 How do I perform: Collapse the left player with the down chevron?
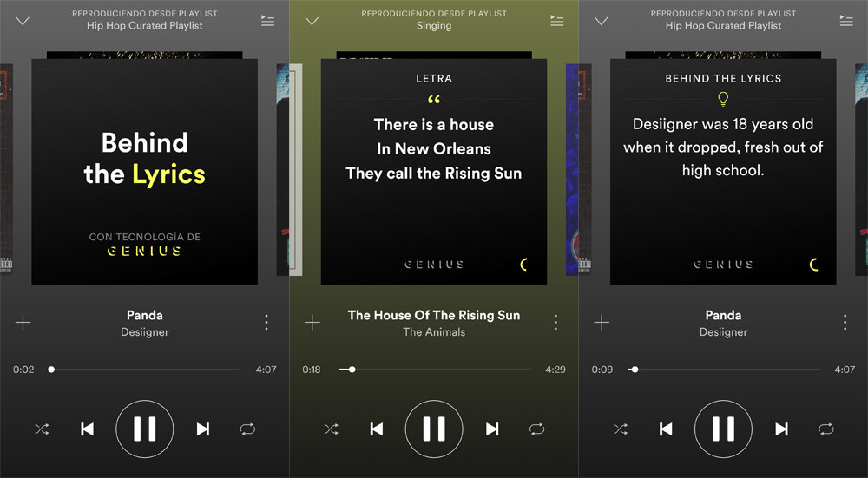point(23,21)
